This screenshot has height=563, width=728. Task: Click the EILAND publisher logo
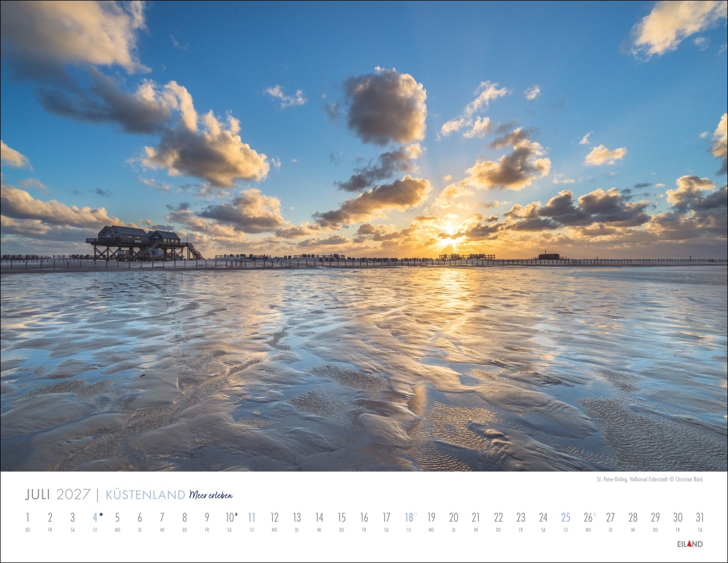(690, 544)
